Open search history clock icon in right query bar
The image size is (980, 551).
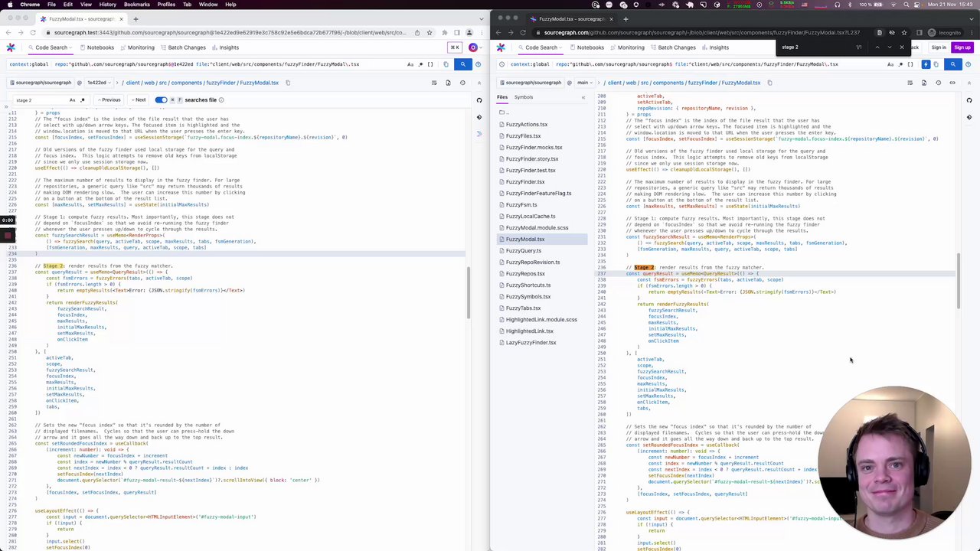[x=501, y=64]
